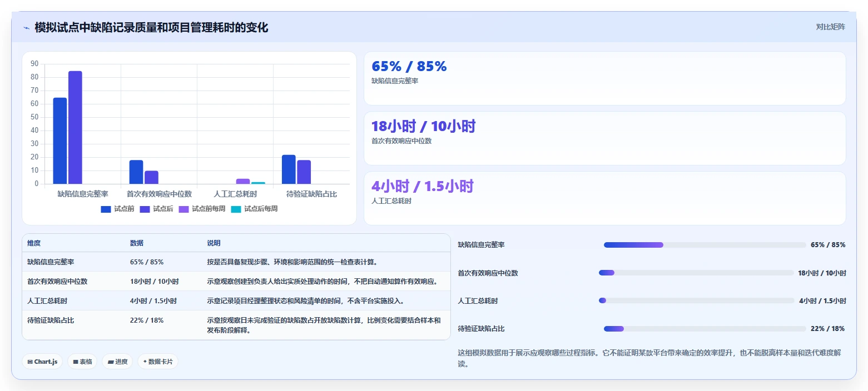The height and width of the screenshot is (391, 868).
Task: Click the description starting 示意按观察日未完成验证
Action: pos(324,325)
